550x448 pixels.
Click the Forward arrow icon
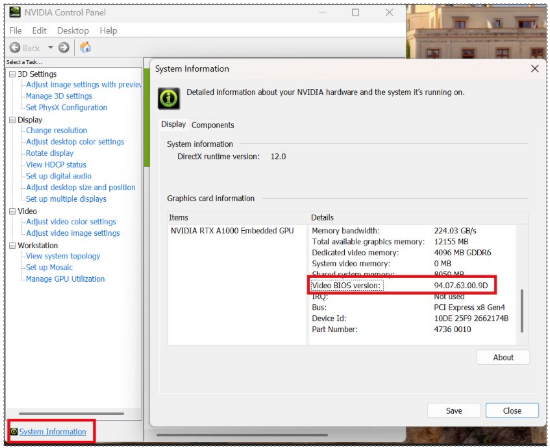tap(63, 48)
